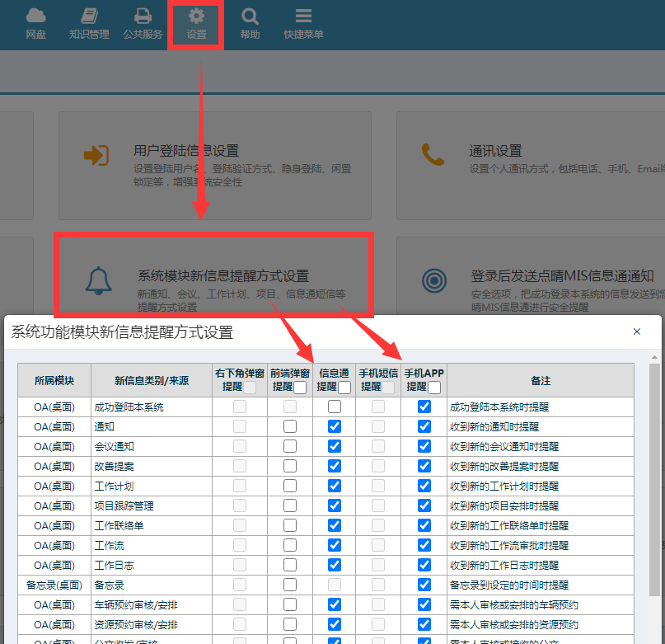Click the bell icon for 系统模块新信息提醒方式设置
Image resolution: width=665 pixels, height=644 pixels.
pyautogui.click(x=98, y=280)
